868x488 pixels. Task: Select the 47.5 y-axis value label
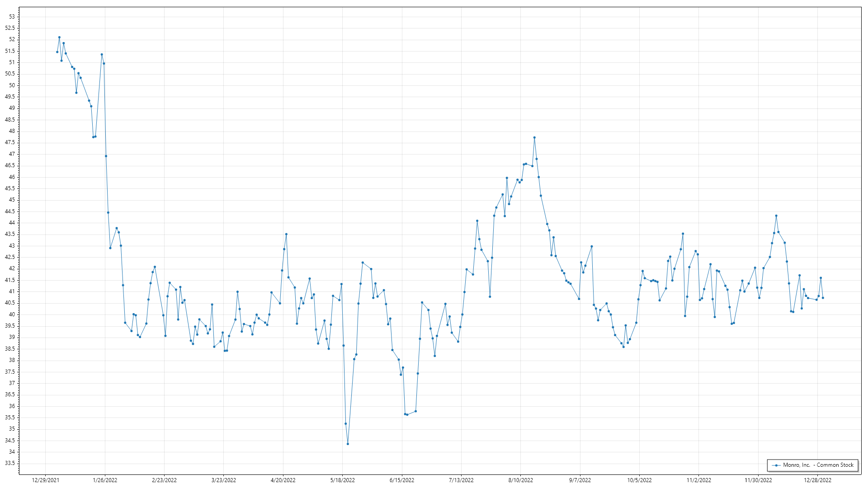pos(10,142)
